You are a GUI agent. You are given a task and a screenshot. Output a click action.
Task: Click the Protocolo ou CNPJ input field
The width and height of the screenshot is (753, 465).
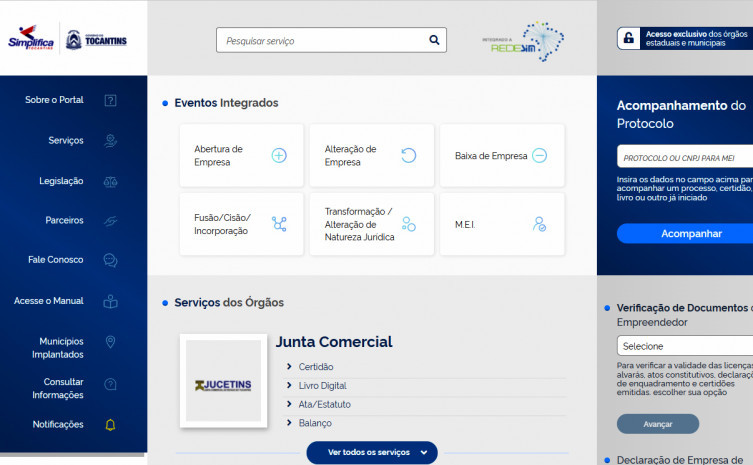684,157
